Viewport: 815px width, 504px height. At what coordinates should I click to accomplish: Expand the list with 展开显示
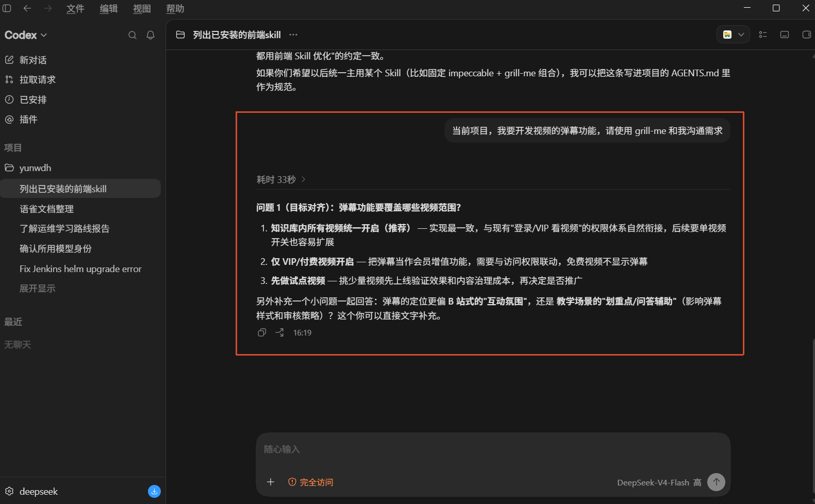pos(37,289)
